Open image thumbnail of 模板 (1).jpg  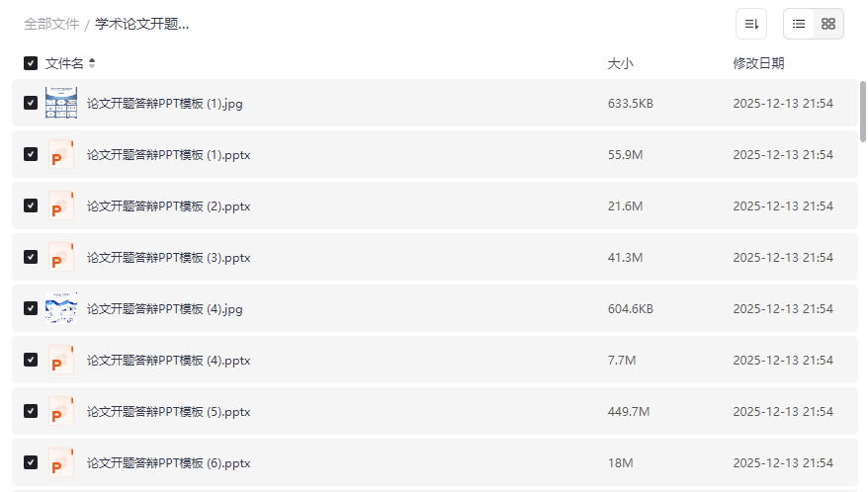61,103
